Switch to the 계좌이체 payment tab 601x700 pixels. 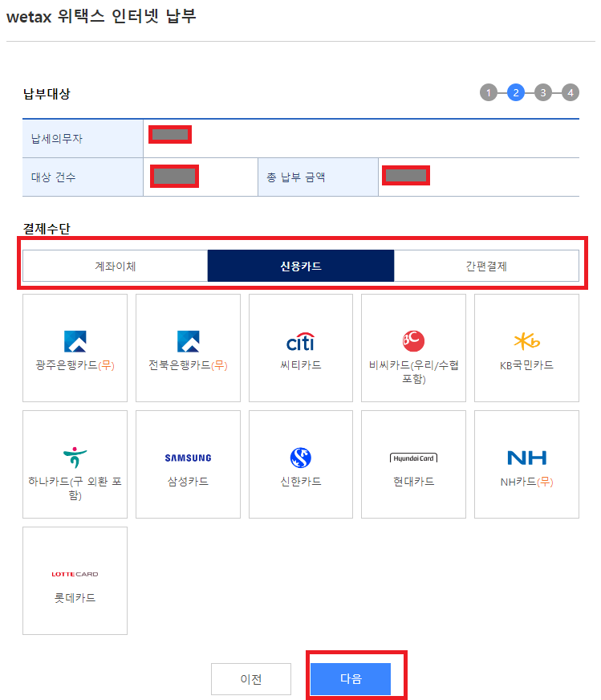(x=115, y=266)
